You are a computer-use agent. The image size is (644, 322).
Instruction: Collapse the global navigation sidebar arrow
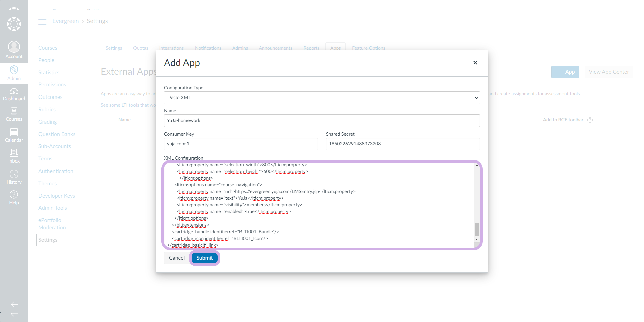click(x=14, y=304)
